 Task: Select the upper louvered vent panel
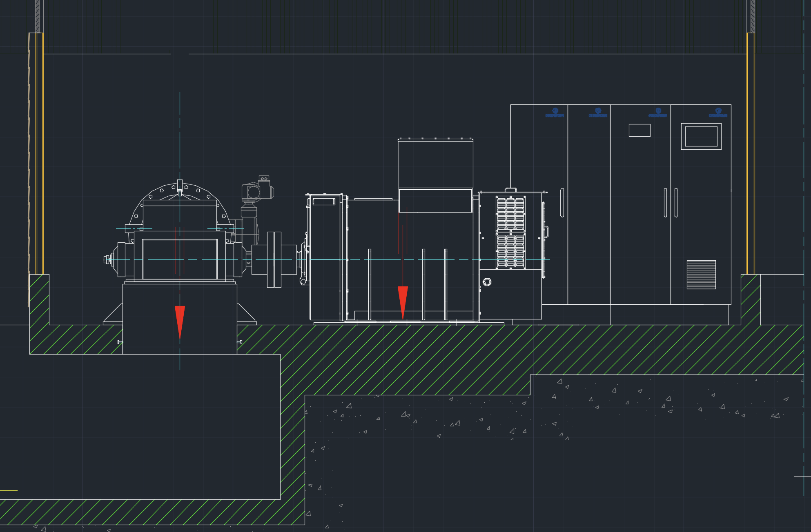pyautogui.click(x=510, y=213)
